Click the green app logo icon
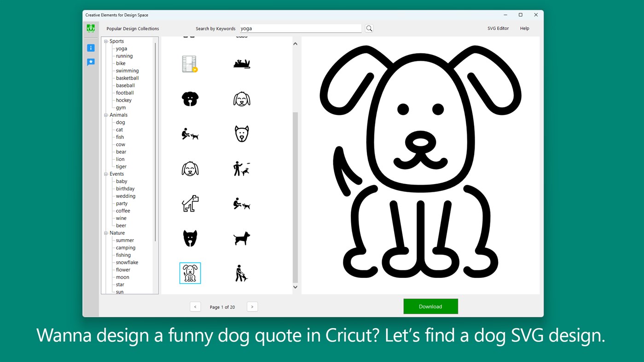Viewport: 644px width, 362px height. [91, 28]
